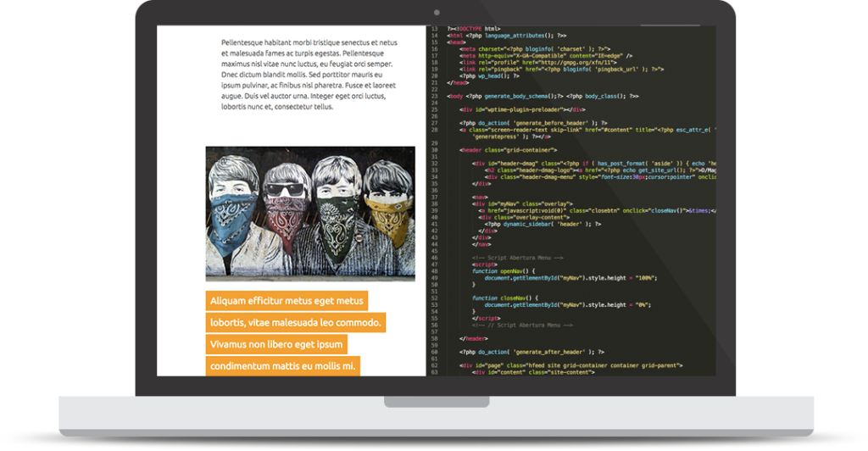Click the closing '</script>' tag line
Image resolution: width=868 pixels, height=451 pixels.
[486, 318]
